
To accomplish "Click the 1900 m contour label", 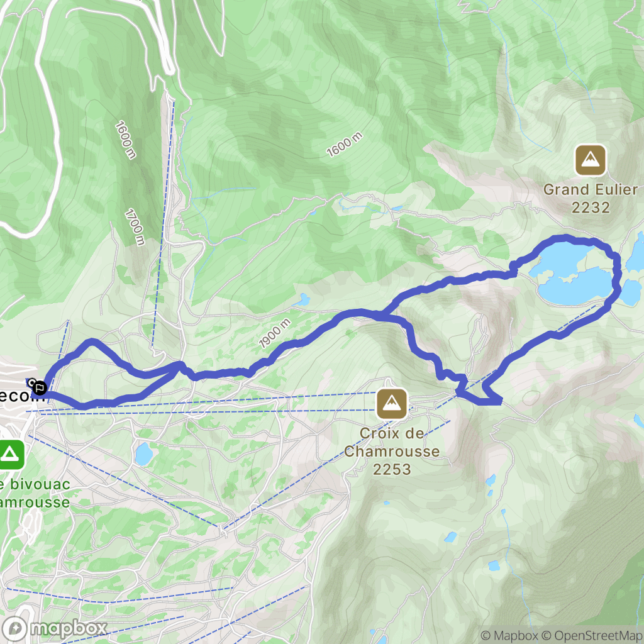I will coord(275,333).
